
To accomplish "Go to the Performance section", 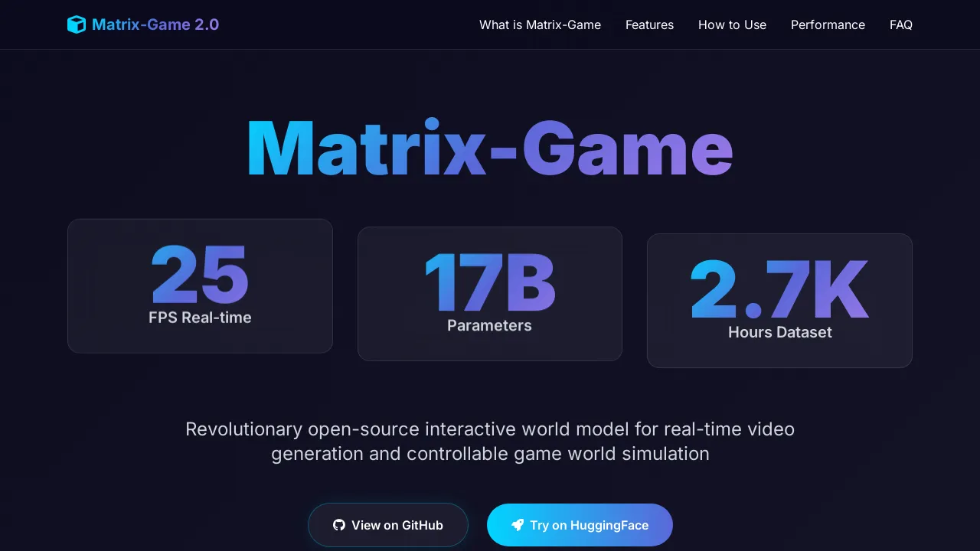I will pos(828,24).
